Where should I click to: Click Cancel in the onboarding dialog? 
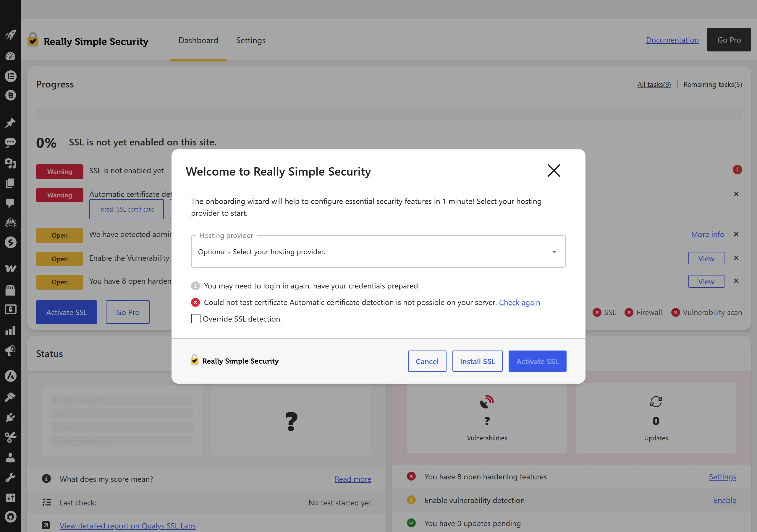427,361
